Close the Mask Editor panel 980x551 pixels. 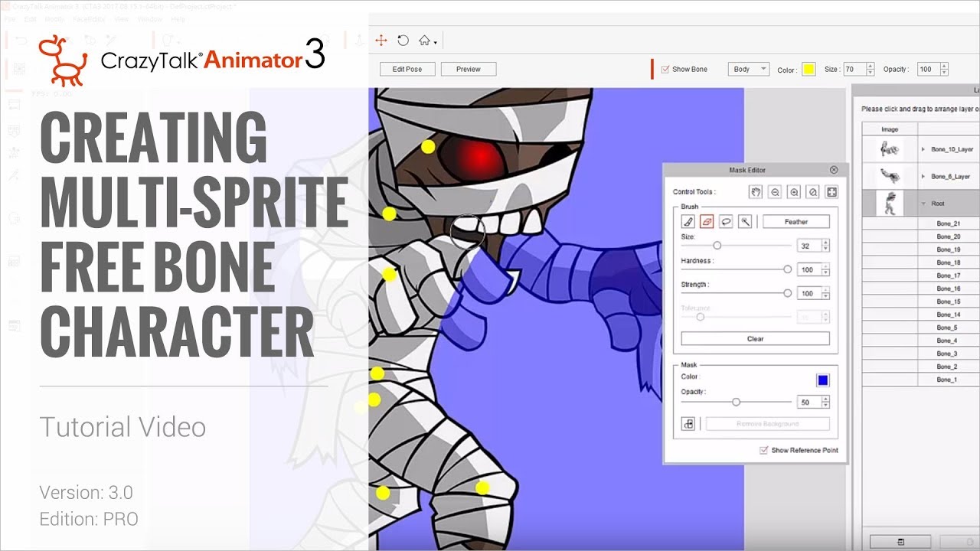(x=834, y=170)
